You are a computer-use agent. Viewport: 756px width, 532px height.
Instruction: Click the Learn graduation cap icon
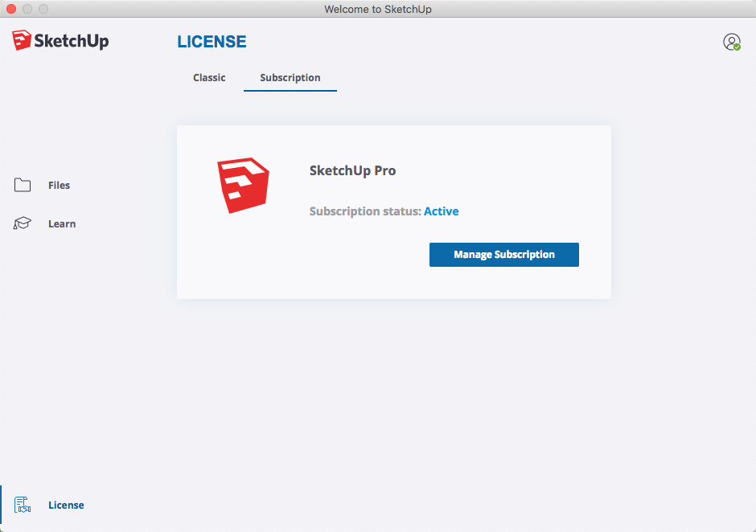(x=23, y=223)
